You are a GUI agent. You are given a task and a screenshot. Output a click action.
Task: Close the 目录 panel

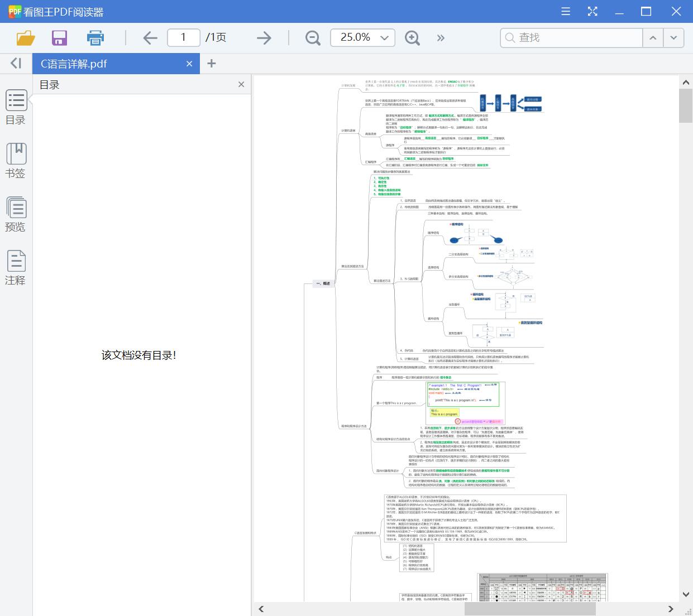[241, 84]
